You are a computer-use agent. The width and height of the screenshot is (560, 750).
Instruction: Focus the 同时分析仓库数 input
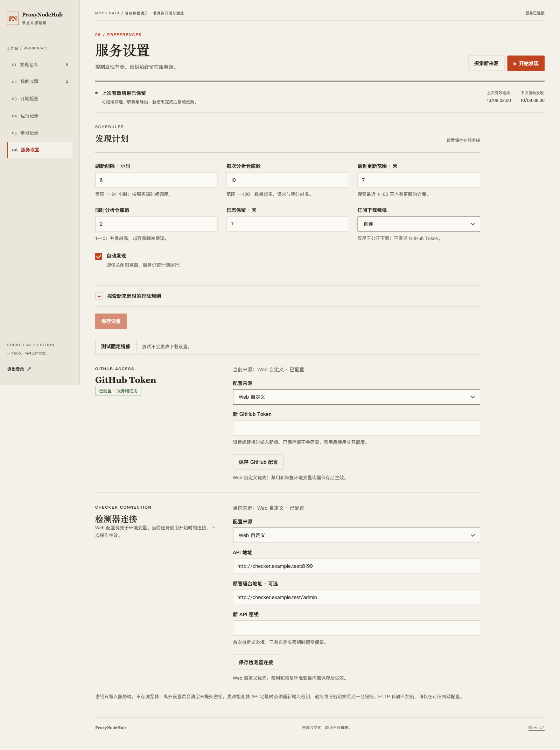point(156,224)
